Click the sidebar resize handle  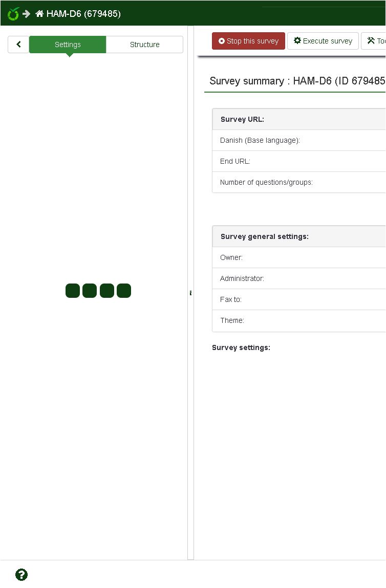(x=190, y=293)
